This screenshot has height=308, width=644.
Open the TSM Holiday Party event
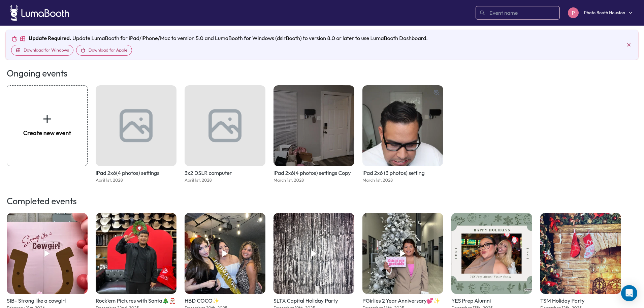tap(581, 253)
